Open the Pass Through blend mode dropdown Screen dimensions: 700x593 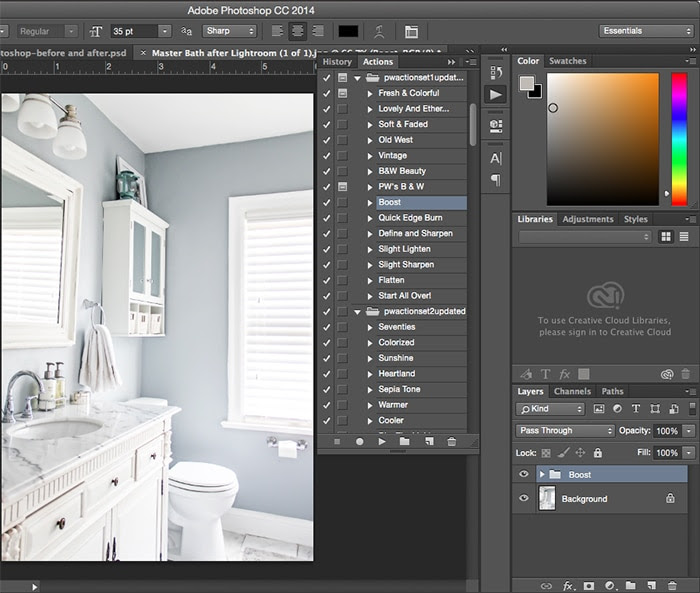(565, 431)
